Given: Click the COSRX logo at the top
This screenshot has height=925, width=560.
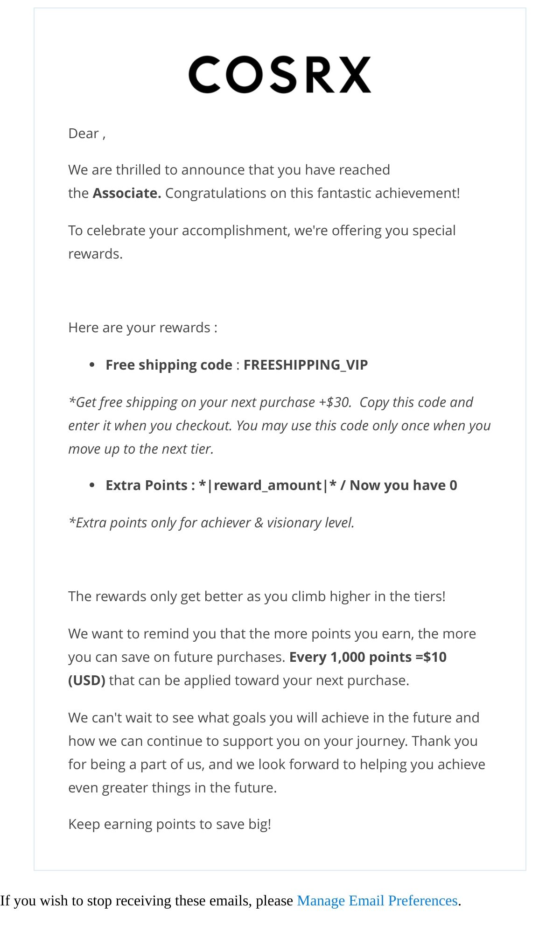Looking at the screenshot, I should (280, 75).
